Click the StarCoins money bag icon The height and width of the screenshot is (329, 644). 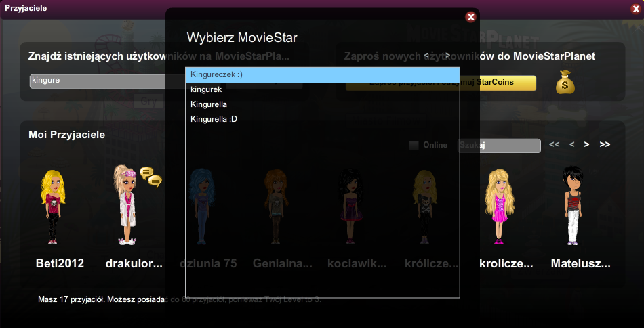tap(565, 82)
